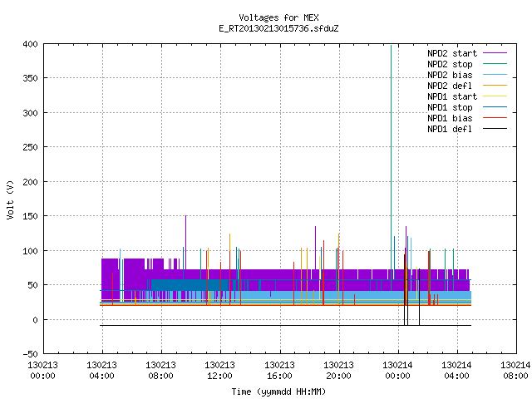Screen dimensions: 532x399
Task: Click the file name "E_RT20130213015736.sfduZ"
Action: click(278, 28)
